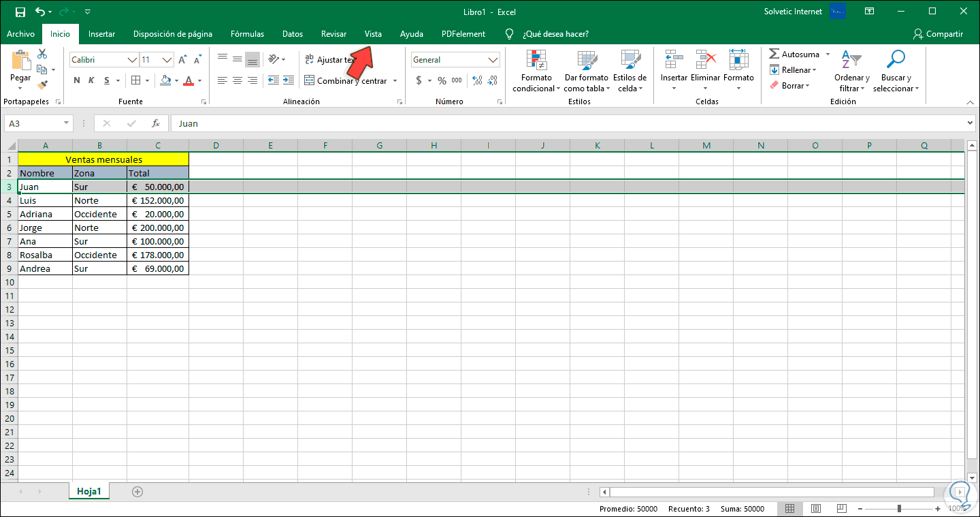Copy selection with the copy icon

(x=42, y=69)
